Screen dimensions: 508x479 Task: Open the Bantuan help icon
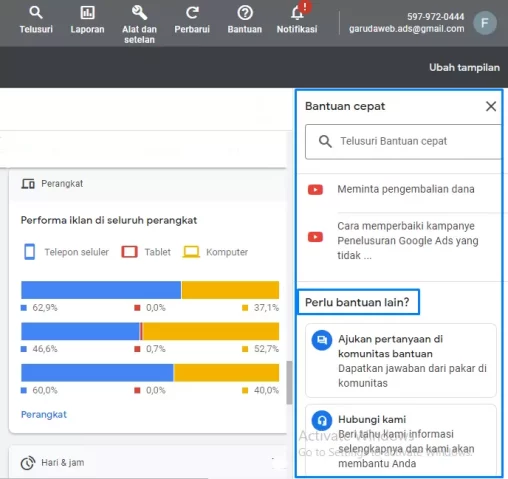click(245, 13)
